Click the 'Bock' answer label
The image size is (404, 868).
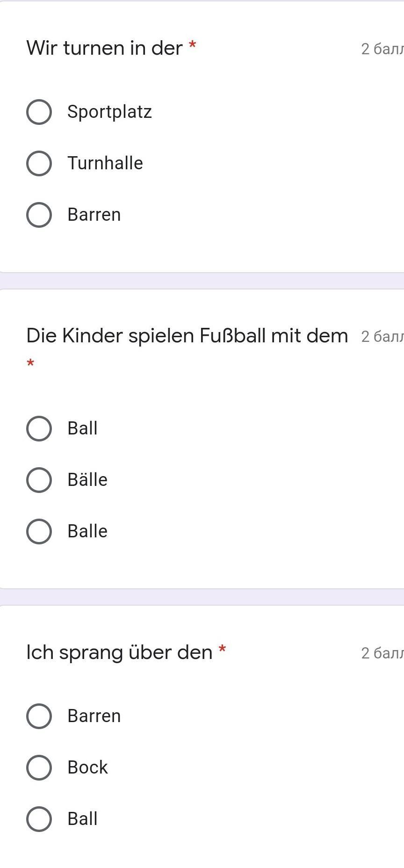tap(87, 767)
